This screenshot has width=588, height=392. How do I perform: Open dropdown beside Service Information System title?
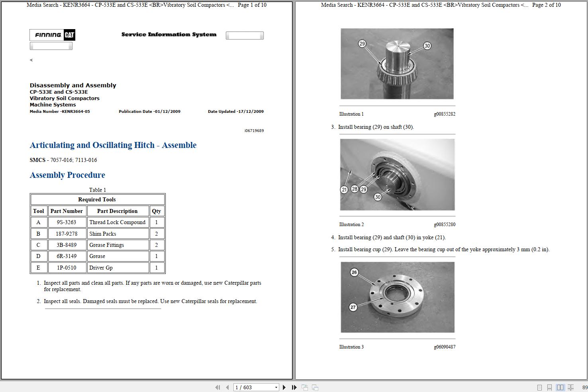pyautogui.click(x=245, y=35)
